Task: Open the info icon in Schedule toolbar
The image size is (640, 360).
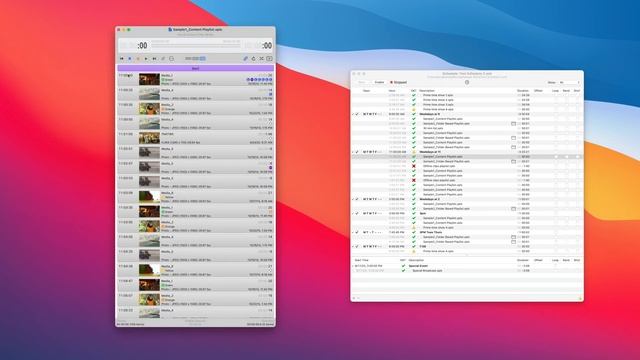Action: coord(467,82)
